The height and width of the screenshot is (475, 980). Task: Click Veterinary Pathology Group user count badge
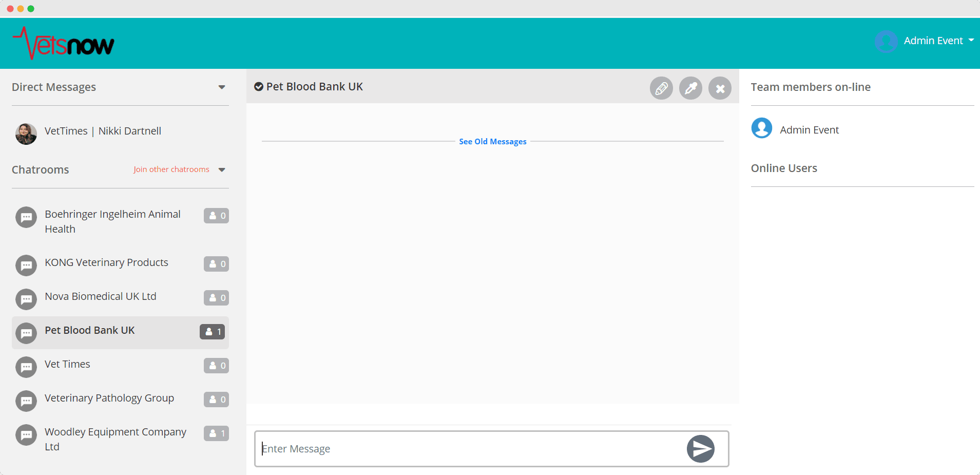[216, 400]
